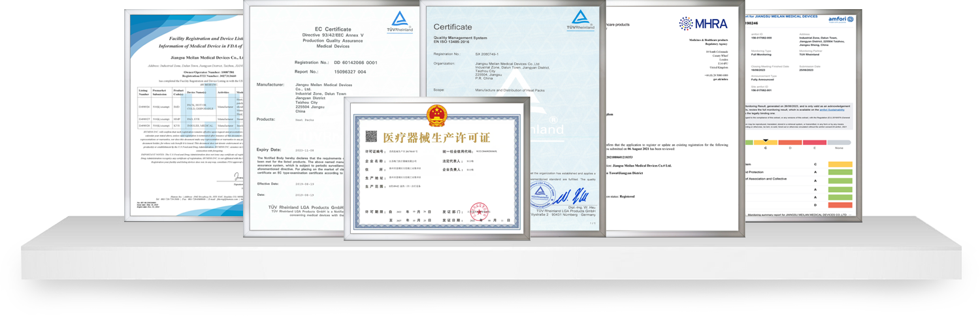Open the MHRA registration letter

point(675,118)
